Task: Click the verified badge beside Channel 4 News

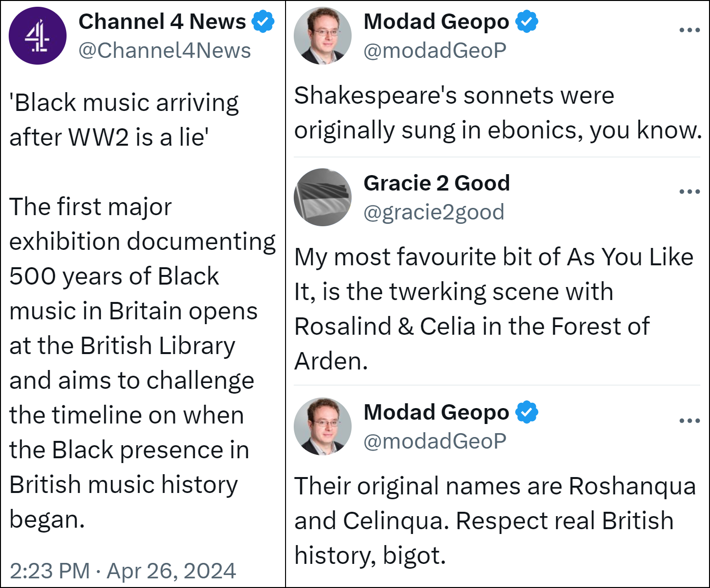Action: tap(263, 22)
